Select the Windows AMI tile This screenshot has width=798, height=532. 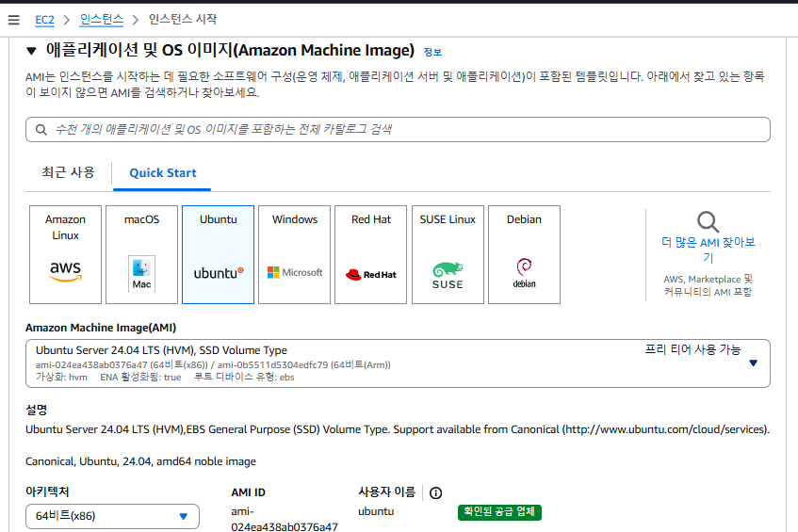click(x=294, y=254)
